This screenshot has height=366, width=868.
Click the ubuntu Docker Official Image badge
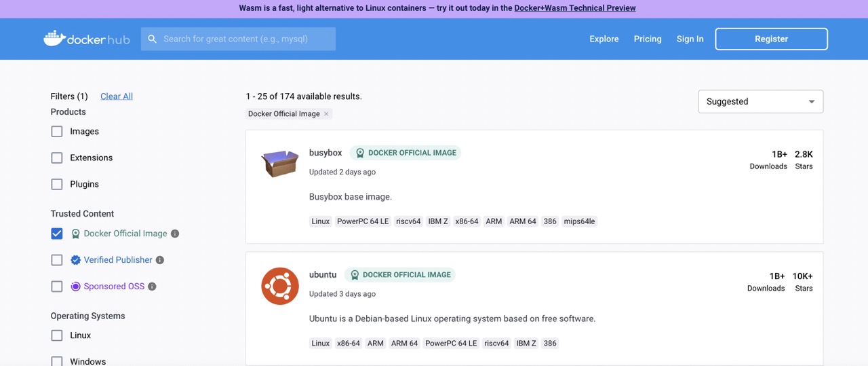[400, 275]
